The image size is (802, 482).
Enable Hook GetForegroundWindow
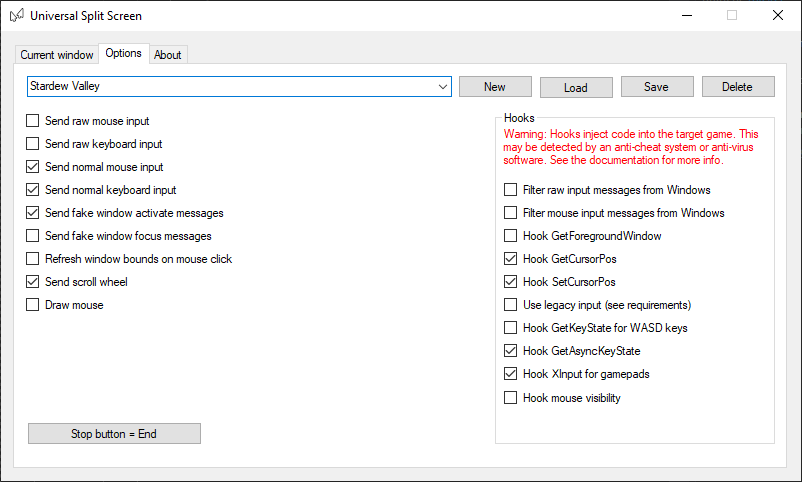510,236
